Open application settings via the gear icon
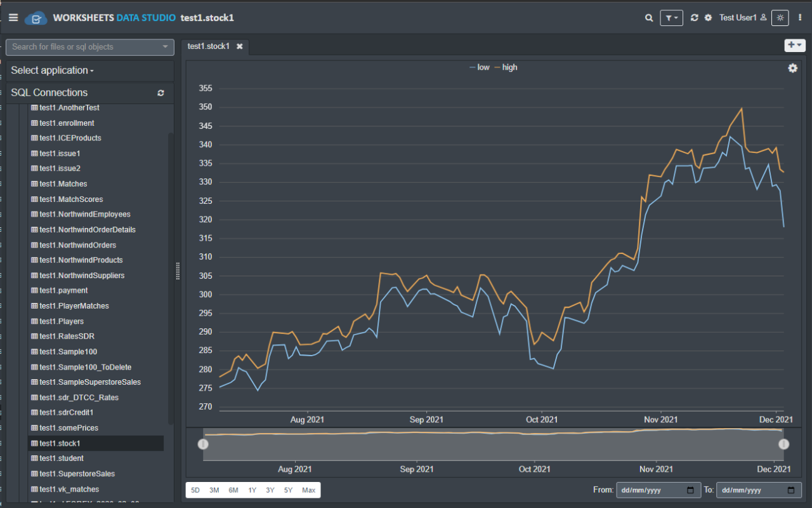812x508 pixels. click(707, 18)
